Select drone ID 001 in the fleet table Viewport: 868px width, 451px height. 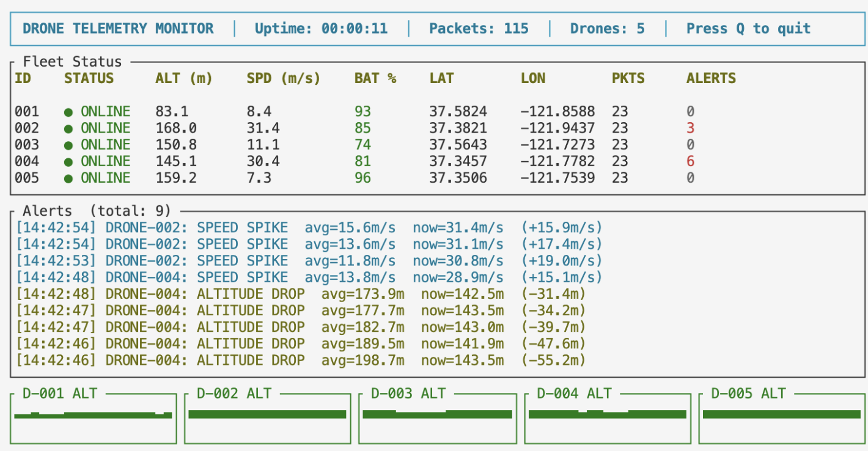27,112
